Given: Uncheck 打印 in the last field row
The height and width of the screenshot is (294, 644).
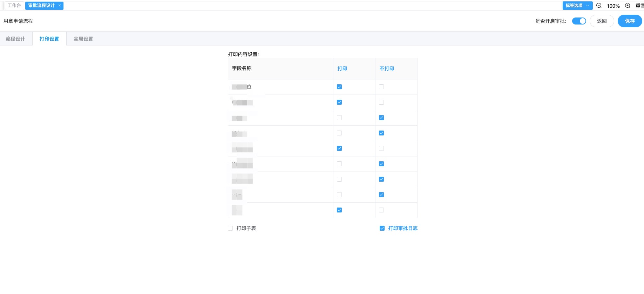Looking at the screenshot, I should 339,210.
